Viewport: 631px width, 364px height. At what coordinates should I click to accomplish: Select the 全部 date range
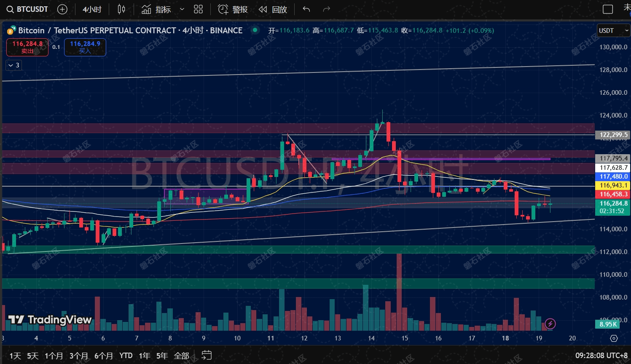coord(181,356)
